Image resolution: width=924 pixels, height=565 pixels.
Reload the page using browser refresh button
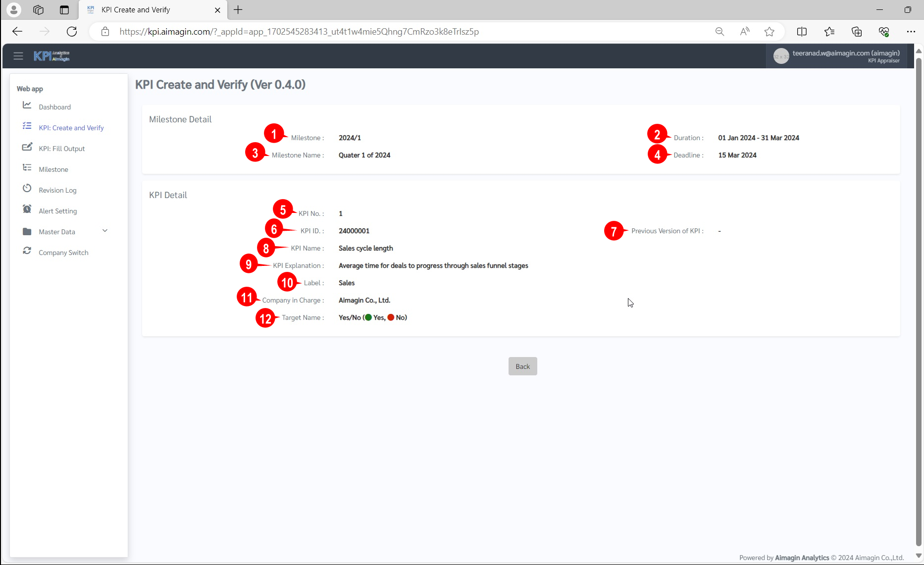coord(72,32)
